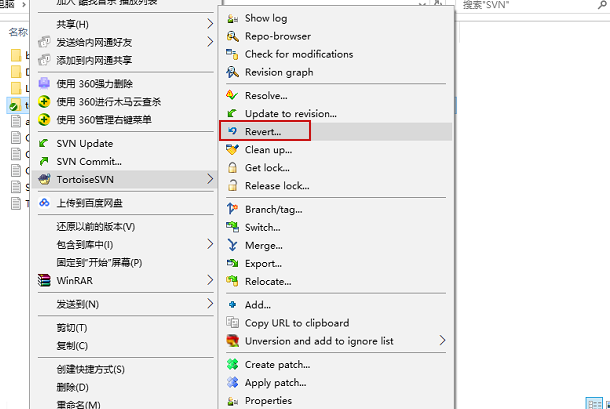Click the Export icon
Image resolution: width=610 pixels, height=409 pixels.
tap(233, 263)
